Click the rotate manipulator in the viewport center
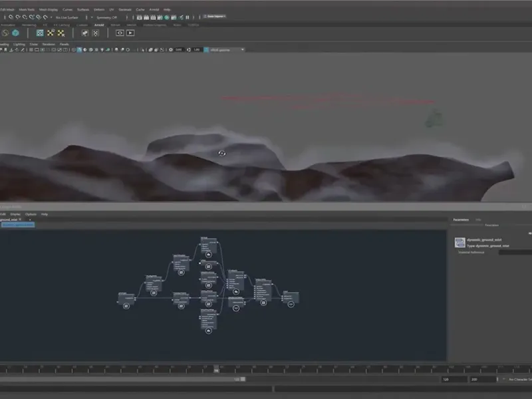Viewport: 532px width, 399px height. (x=221, y=154)
